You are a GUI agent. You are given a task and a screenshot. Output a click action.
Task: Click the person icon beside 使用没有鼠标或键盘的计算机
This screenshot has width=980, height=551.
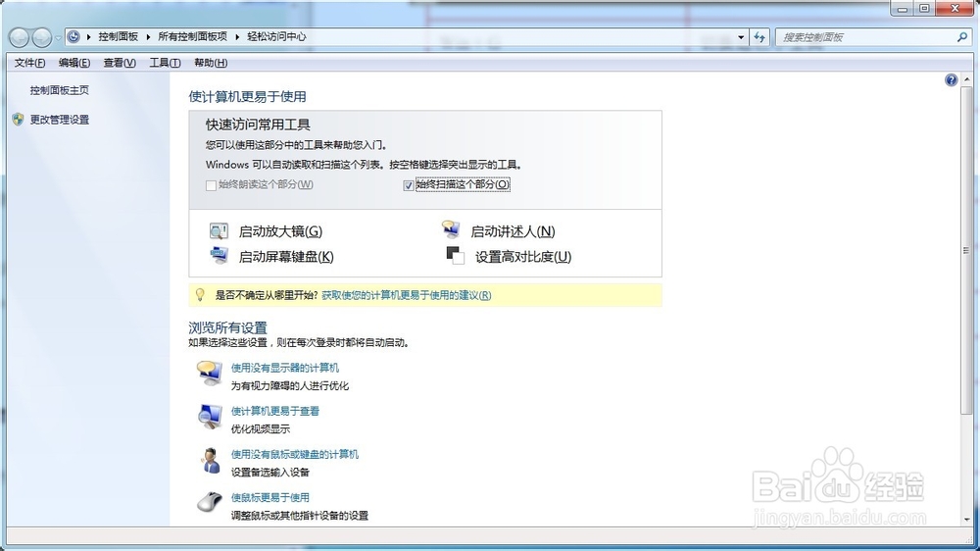point(211,461)
